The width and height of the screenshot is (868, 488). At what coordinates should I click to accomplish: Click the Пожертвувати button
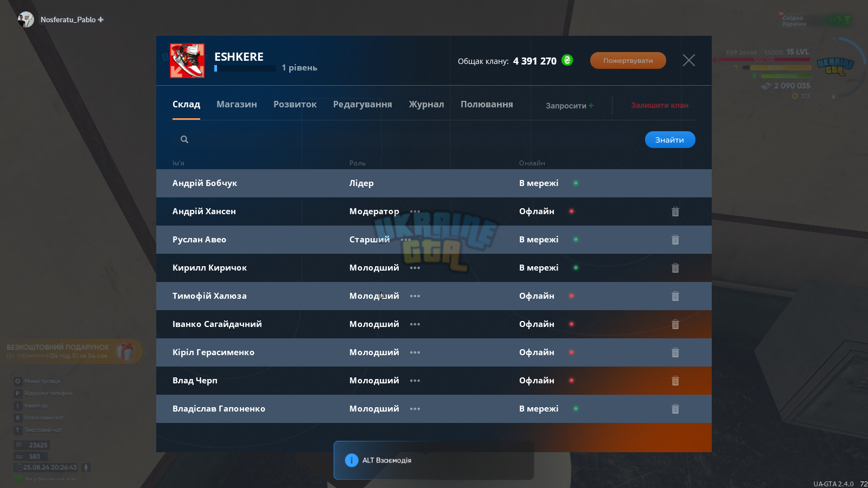[x=628, y=60]
